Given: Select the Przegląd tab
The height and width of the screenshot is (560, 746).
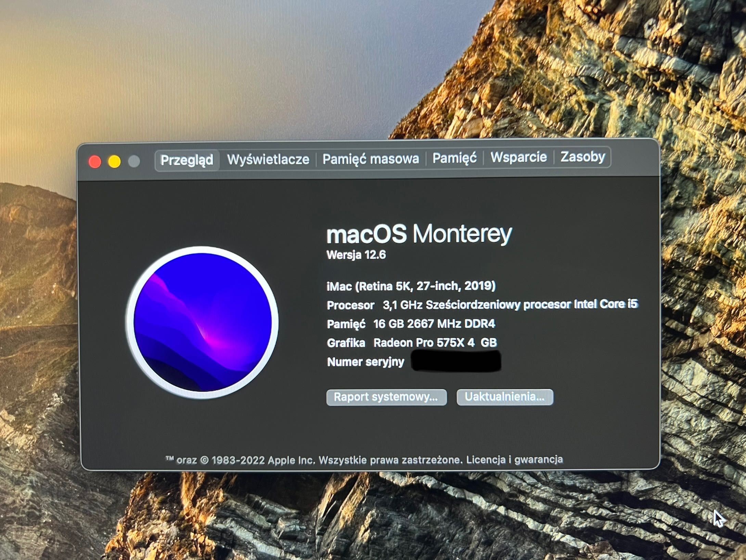Looking at the screenshot, I should point(187,160).
